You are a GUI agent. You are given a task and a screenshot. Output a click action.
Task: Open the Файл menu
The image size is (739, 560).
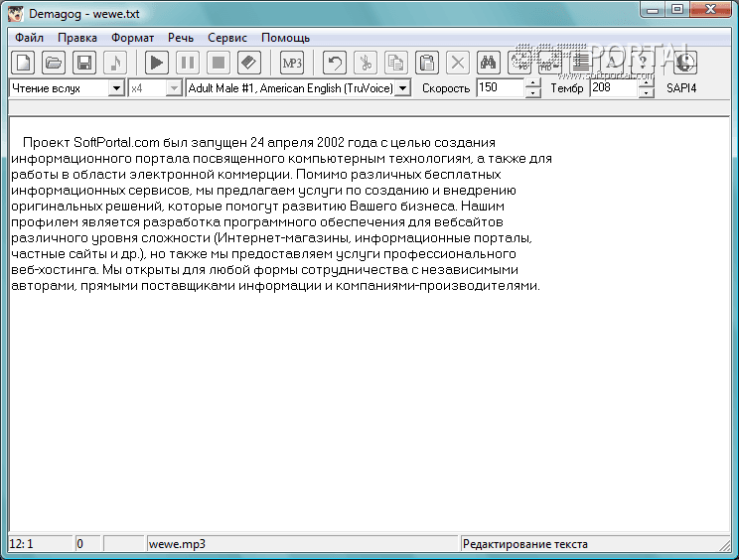click(29, 38)
